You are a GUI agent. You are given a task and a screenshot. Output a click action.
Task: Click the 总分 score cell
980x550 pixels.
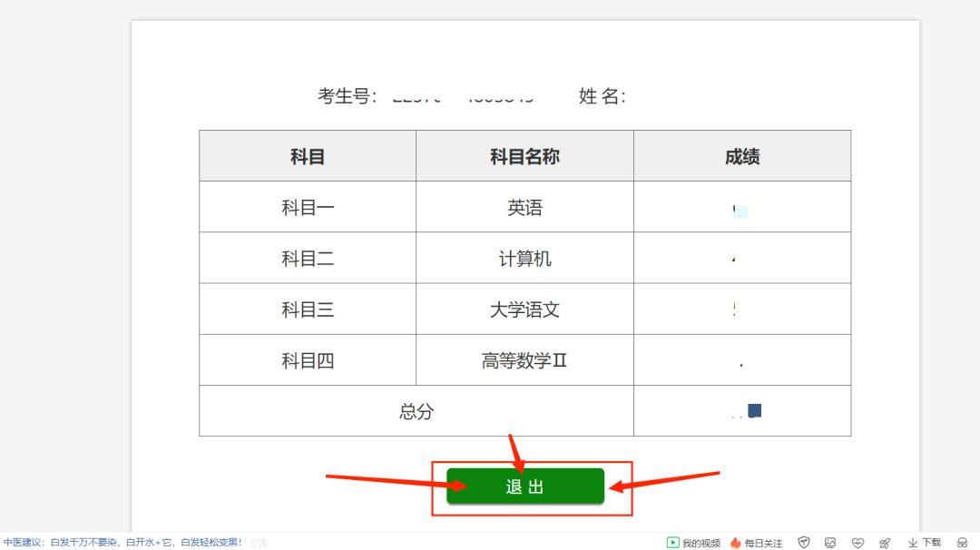742,411
